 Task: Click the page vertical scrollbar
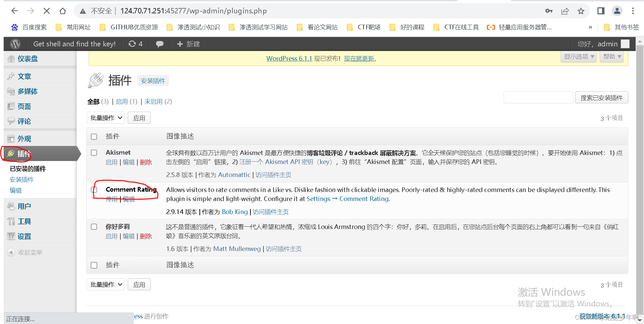click(x=640, y=180)
